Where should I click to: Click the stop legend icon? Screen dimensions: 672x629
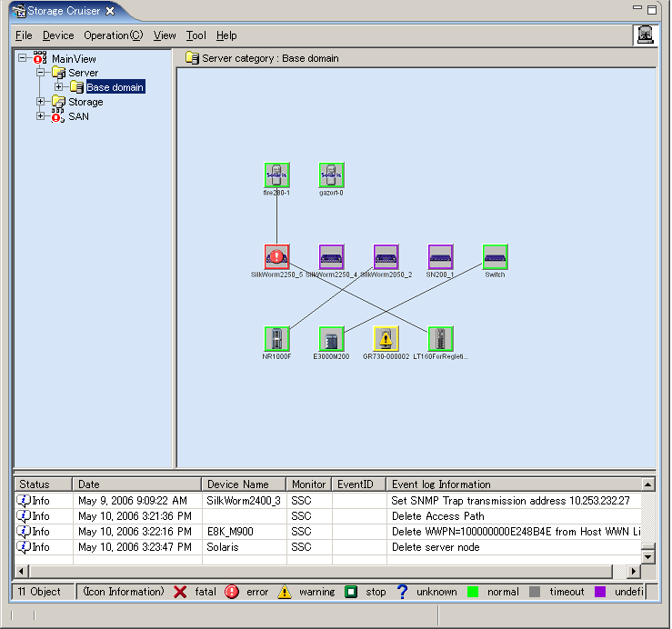click(351, 592)
